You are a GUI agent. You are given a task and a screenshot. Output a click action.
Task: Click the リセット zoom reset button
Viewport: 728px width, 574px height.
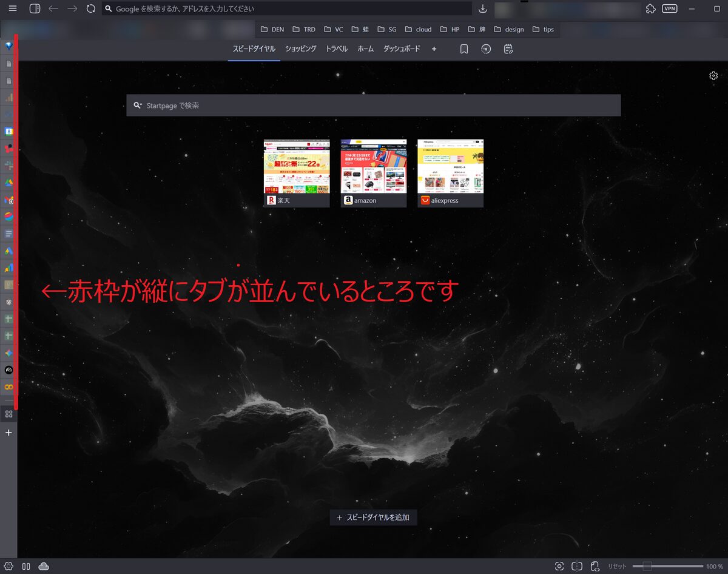pyautogui.click(x=617, y=566)
